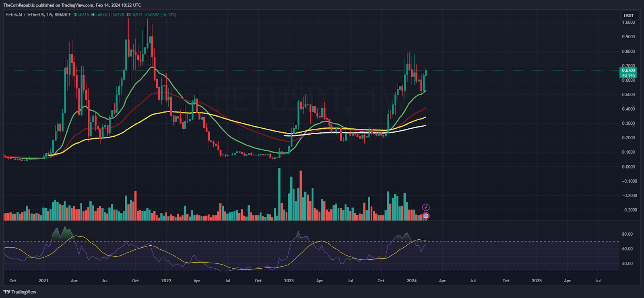This screenshot has width=644, height=298.
Task: Click the 2025 label on time axis
Action: 537,281
